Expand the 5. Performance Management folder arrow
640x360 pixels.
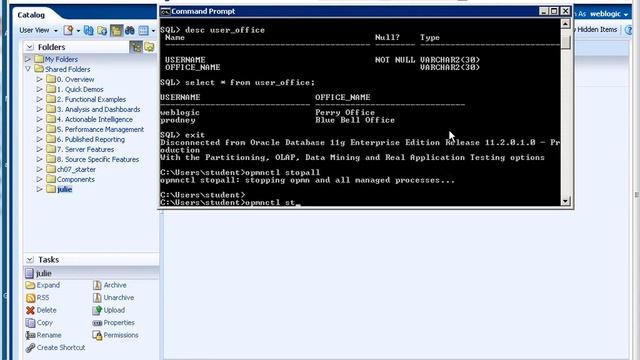(x=40, y=129)
